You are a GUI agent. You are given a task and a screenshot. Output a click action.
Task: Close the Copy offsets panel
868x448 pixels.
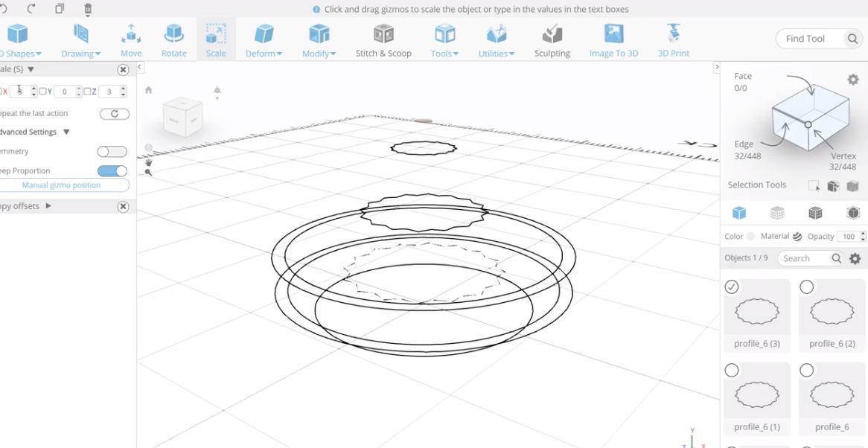[123, 206]
